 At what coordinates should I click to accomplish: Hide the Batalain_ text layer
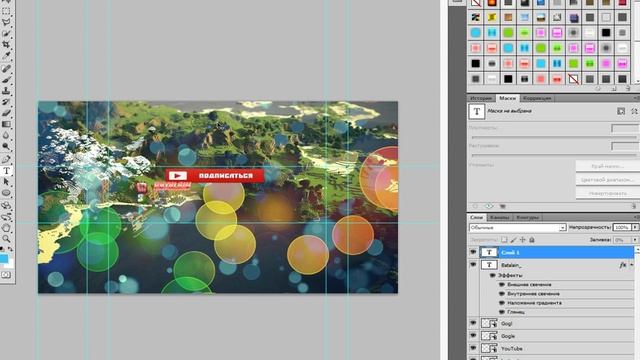pyautogui.click(x=473, y=265)
